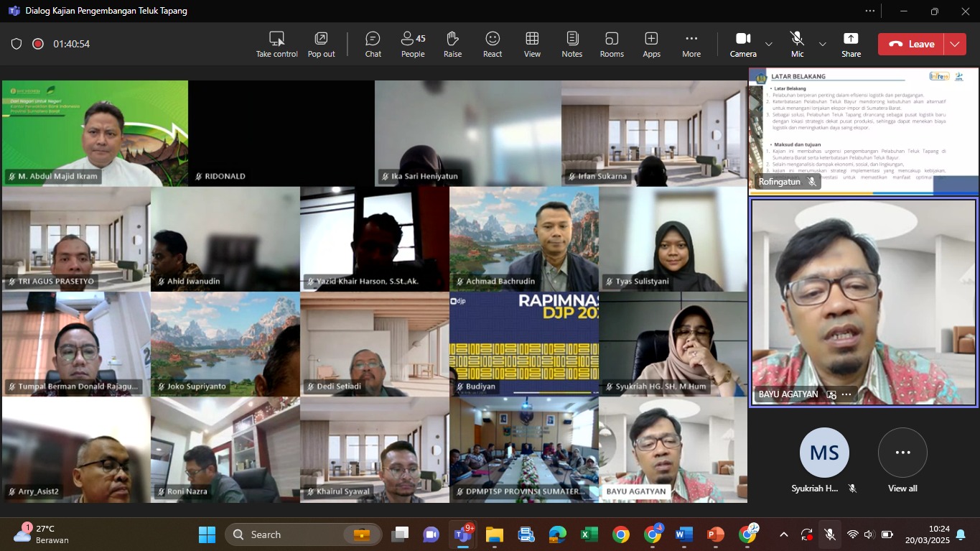Open PowerPoint from the taskbar

[x=715, y=534]
